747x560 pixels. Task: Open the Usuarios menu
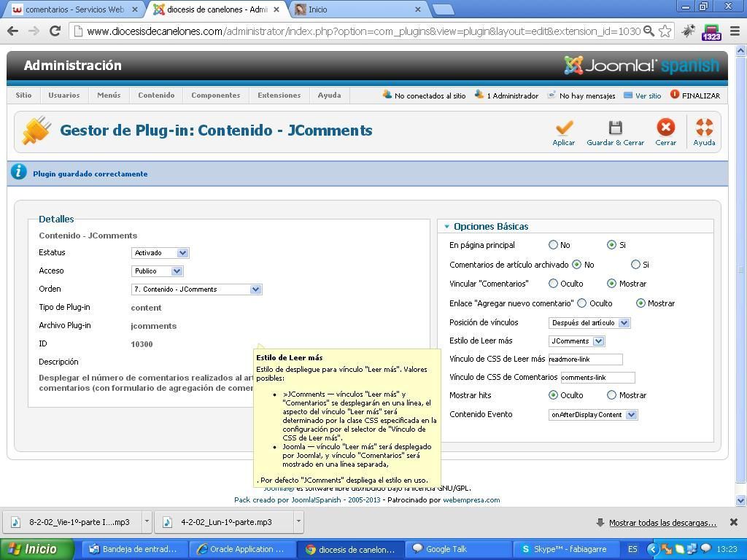(64, 96)
